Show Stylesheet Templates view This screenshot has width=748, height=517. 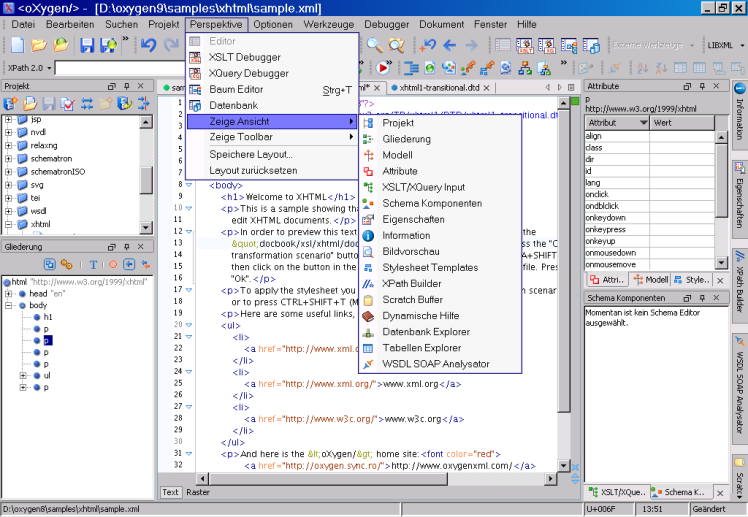[x=440, y=268]
